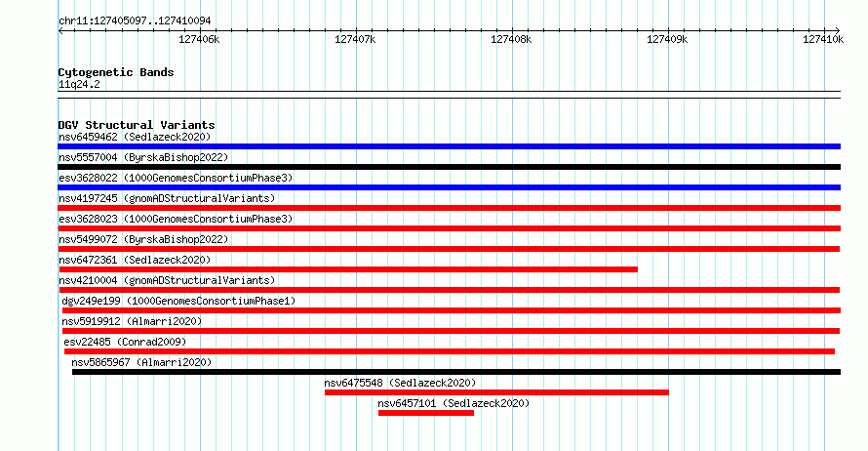The height and width of the screenshot is (451, 868).
Task: Open variant nsv5557004 (ByrskaBishop2022) label
Action: [x=143, y=157]
